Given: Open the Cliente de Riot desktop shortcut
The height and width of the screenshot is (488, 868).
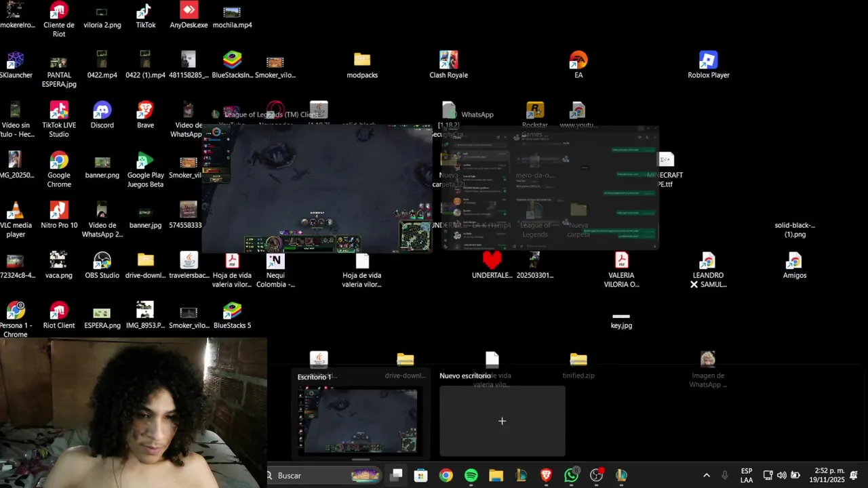Looking at the screenshot, I should tap(59, 19).
